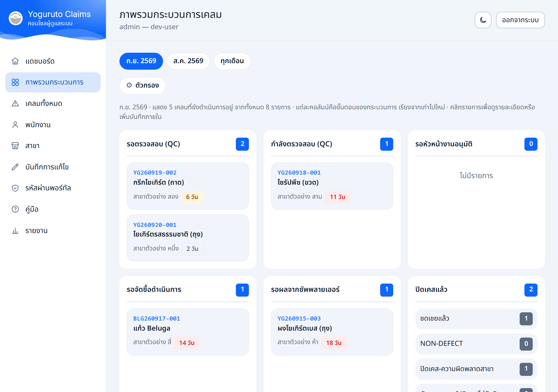Open claim YG260919-002 link

pos(155,173)
